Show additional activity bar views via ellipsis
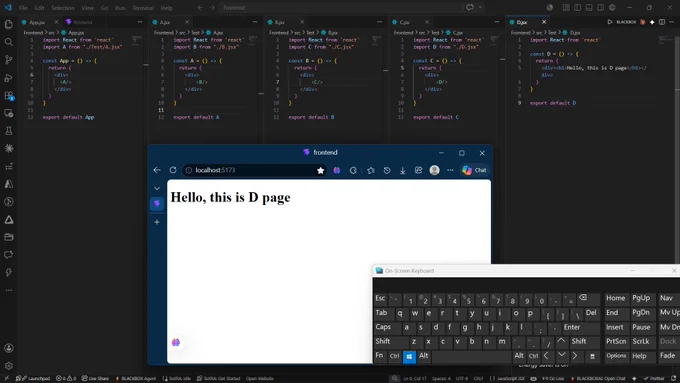 pyautogui.click(x=9, y=290)
